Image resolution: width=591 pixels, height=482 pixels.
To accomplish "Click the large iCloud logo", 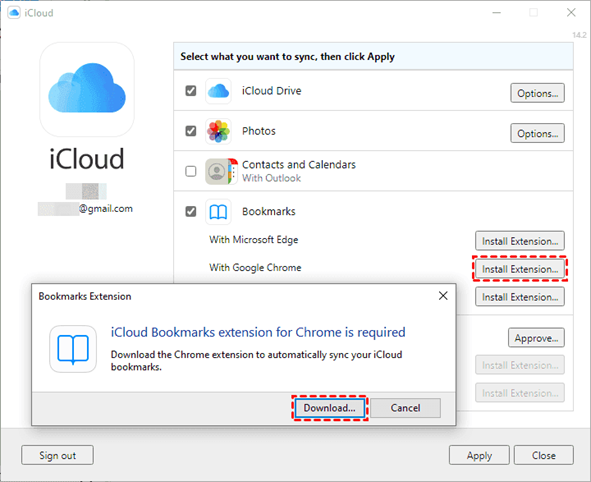I will click(x=87, y=89).
